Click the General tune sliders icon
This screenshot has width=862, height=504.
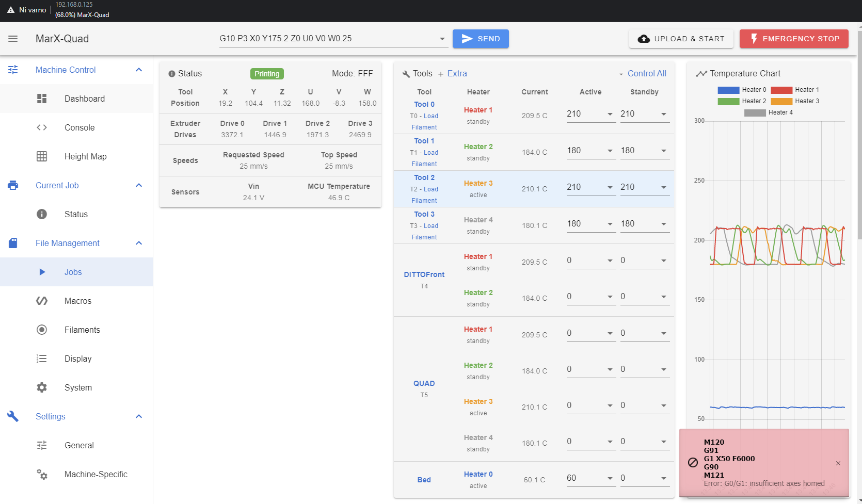pyautogui.click(x=42, y=445)
